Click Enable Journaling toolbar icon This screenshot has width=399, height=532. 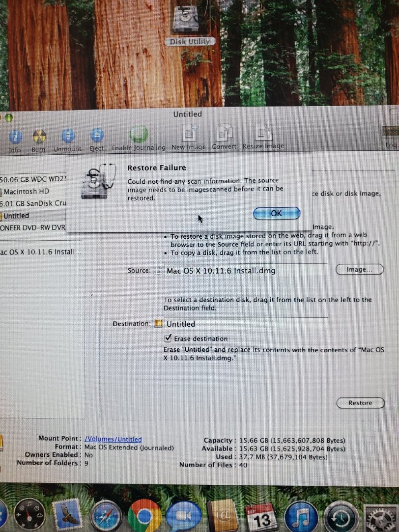coord(139,134)
